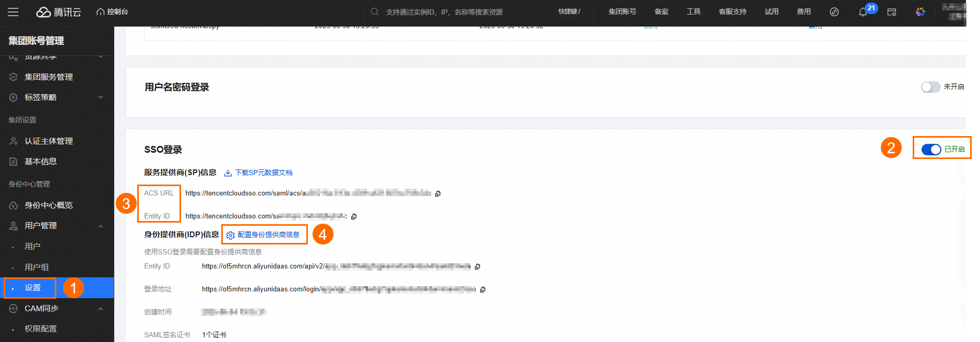Open the 客服支持 top menu

click(733, 11)
